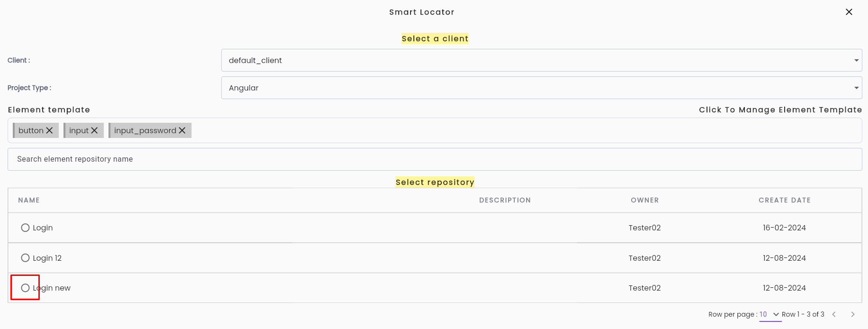Sort by the DESCRIPTION column header
This screenshot has width=868, height=329.
tap(505, 200)
